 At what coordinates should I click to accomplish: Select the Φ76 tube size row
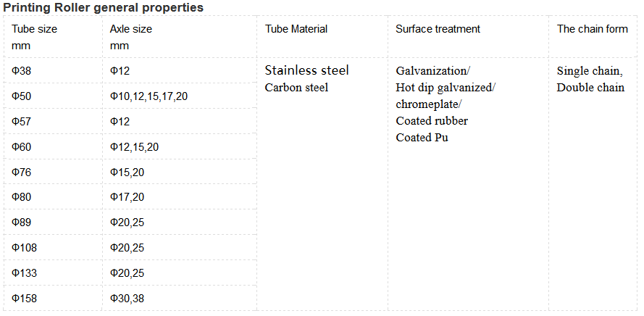pos(22,172)
